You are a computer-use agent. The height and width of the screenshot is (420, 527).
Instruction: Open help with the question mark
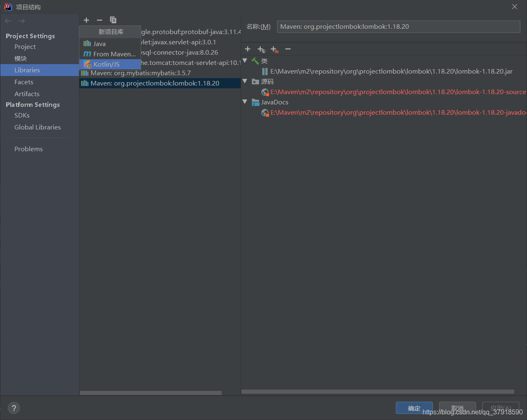click(14, 408)
